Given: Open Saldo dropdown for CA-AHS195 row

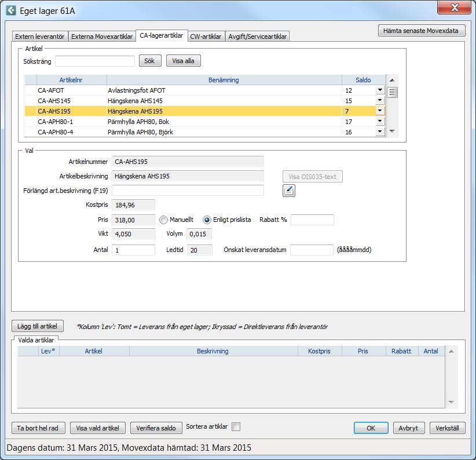Looking at the screenshot, I should click(380, 111).
